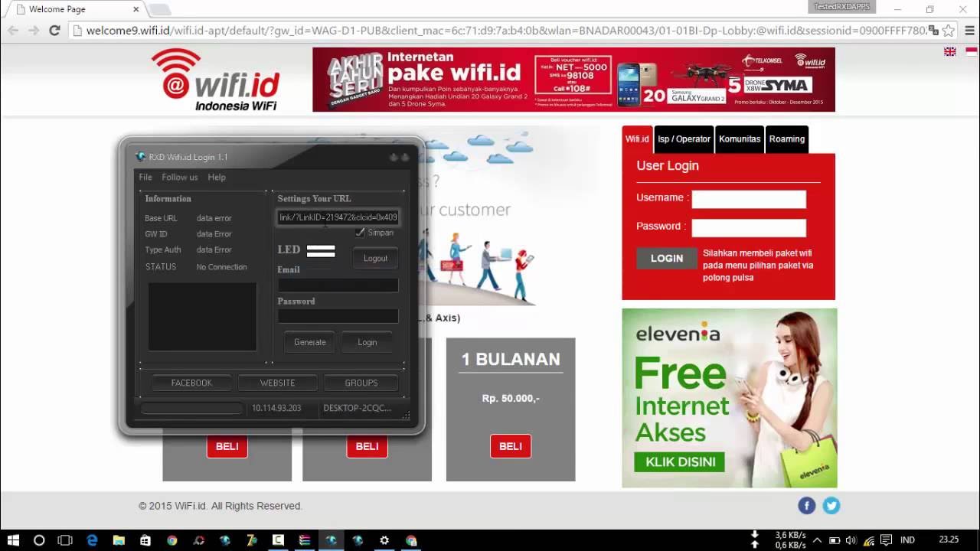Switch language to English flag
This screenshot has width=980, height=551.
(x=950, y=51)
